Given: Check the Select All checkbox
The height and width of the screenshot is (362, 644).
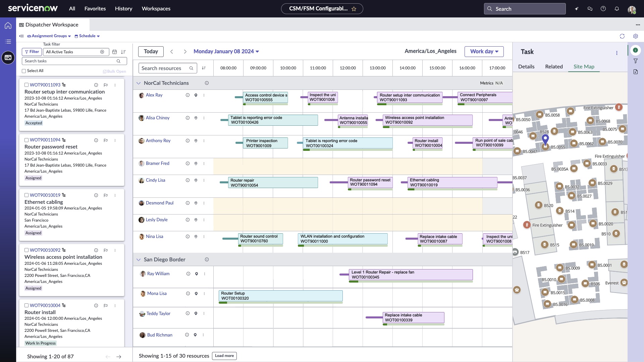Looking at the screenshot, I should [x=24, y=71].
